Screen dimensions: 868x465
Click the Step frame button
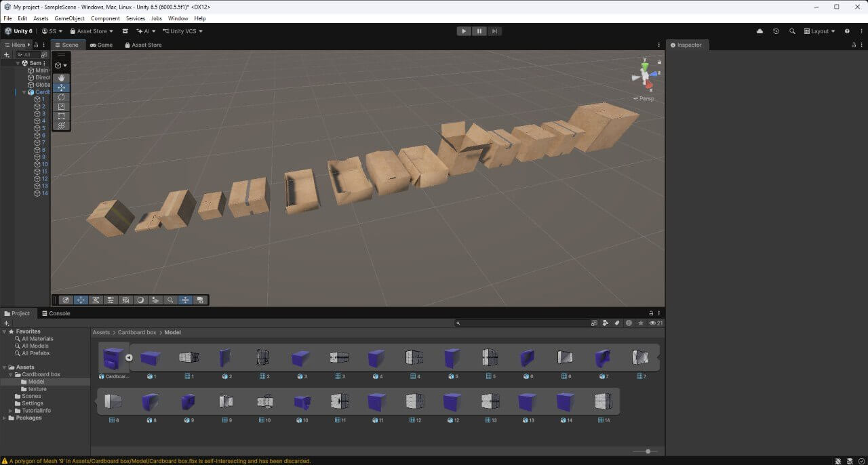495,31
